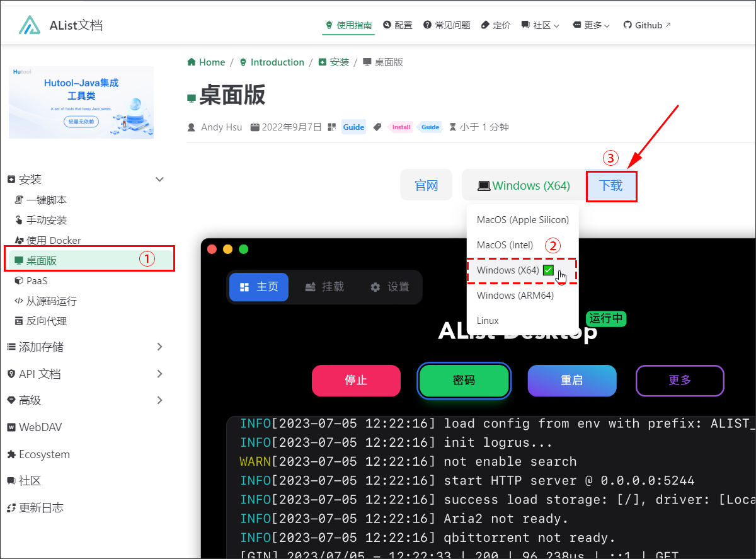Open 使用 Docker in the sidebar
This screenshot has width=756, height=559.
click(x=48, y=240)
